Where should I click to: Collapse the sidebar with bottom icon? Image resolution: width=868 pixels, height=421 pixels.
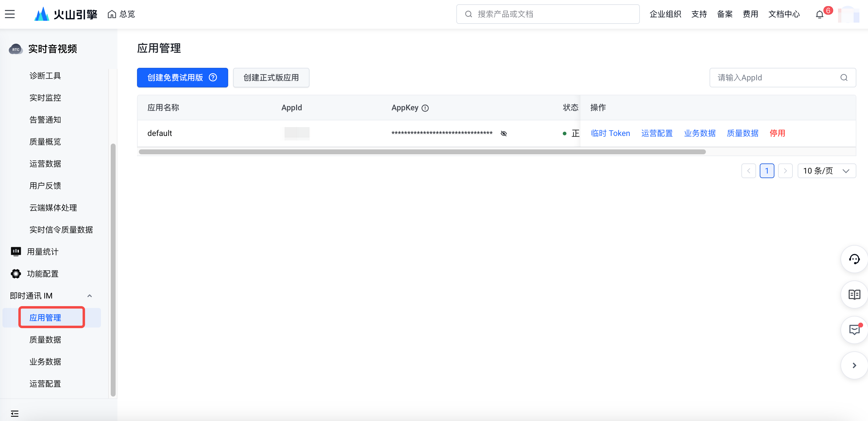(x=14, y=414)
